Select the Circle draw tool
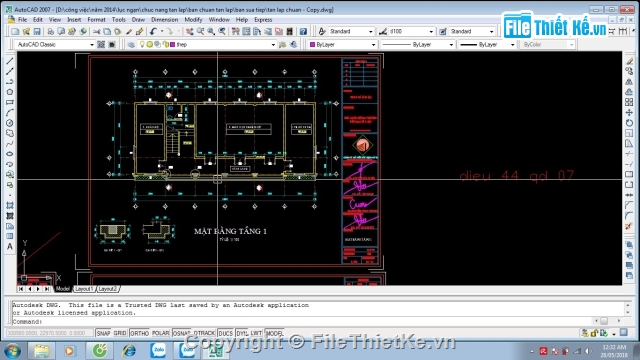 click(10, 123)
